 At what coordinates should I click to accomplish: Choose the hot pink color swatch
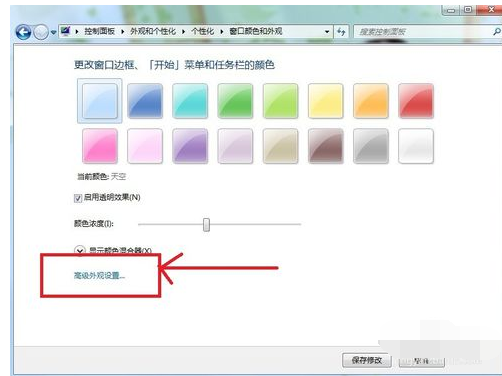pyautogui.click(x=100, y=146)
